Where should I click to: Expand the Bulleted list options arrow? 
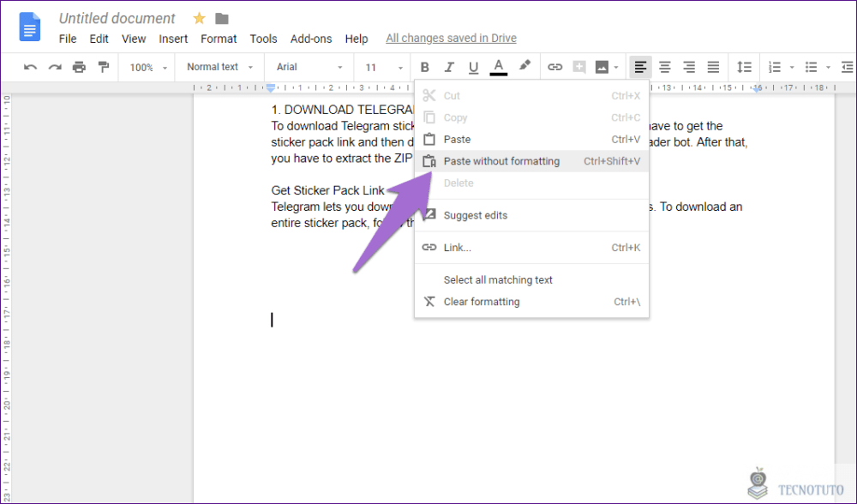pyautogui.click(x=828, y=68)
